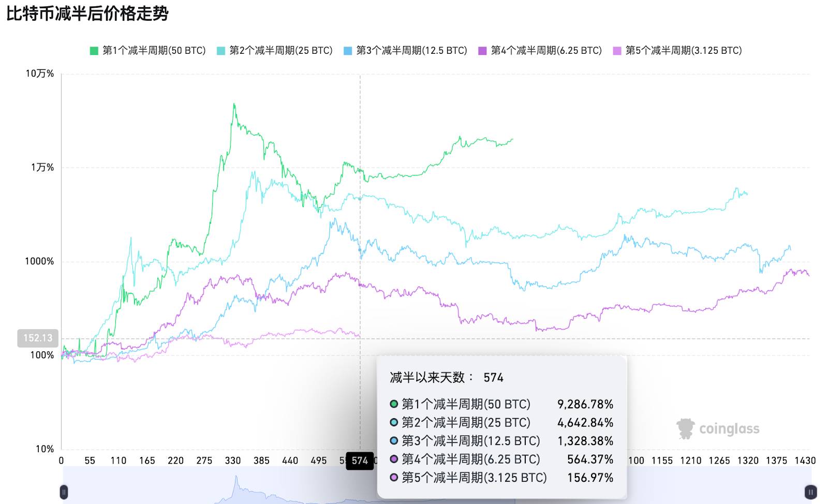Click the green circle icon in the tooltip row 第1个减半周期

[x=393, y=405]
